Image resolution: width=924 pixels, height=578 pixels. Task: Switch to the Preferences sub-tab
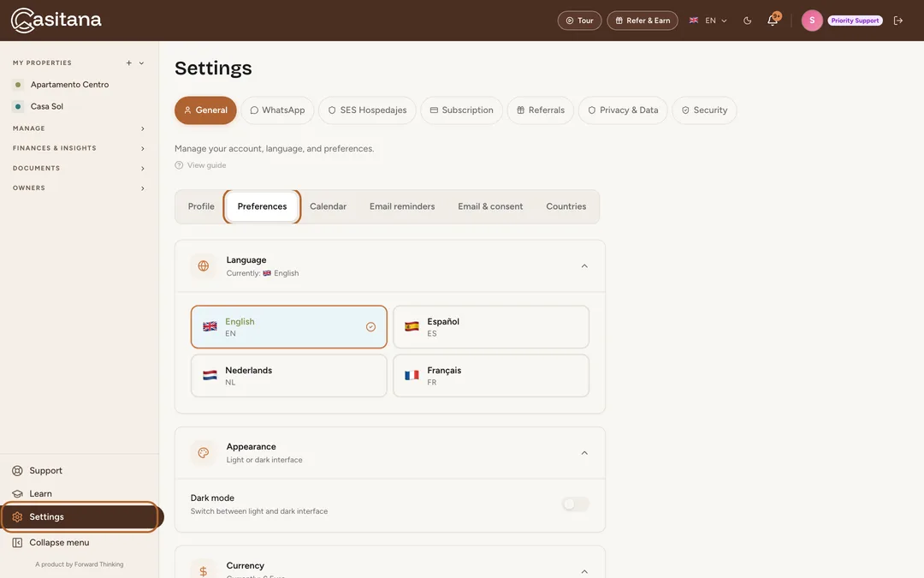(263, 206)
